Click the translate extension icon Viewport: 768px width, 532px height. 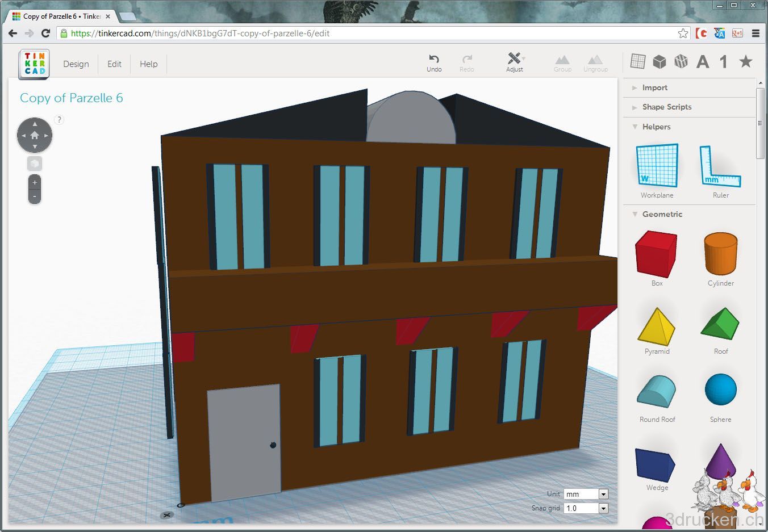click(x=720, y=33)
